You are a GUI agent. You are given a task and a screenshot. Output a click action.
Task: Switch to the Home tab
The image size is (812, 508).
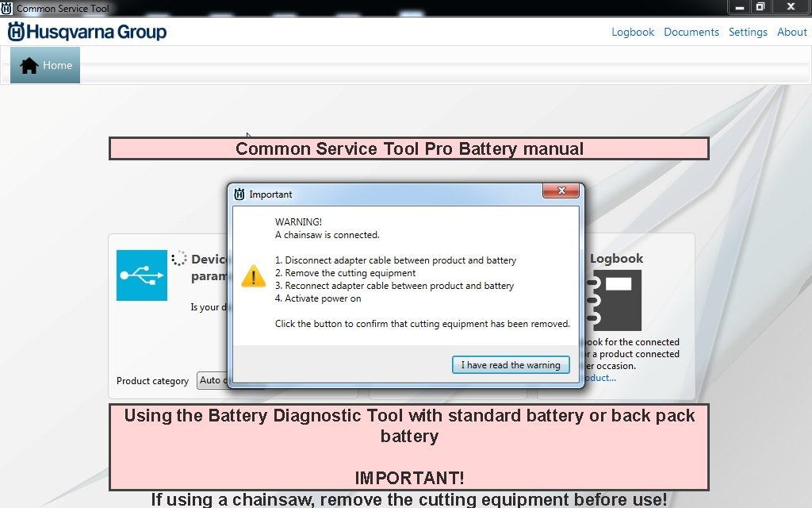coord(44,65)
